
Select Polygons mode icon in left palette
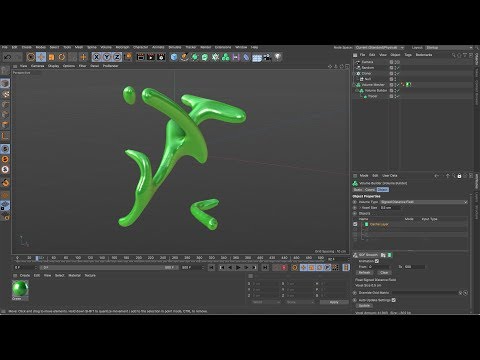pyautogui.click(x=5, y=125)
